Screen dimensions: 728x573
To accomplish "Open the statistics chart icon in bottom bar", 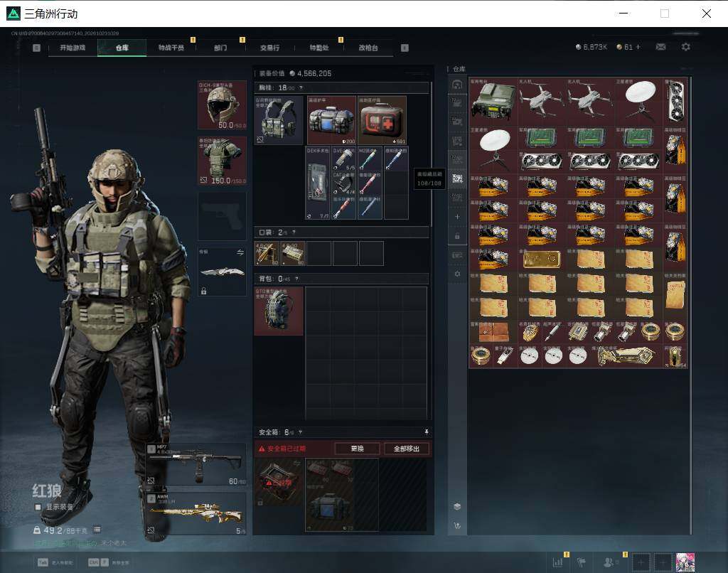I will pyautogui.click(x=557, y=562).
